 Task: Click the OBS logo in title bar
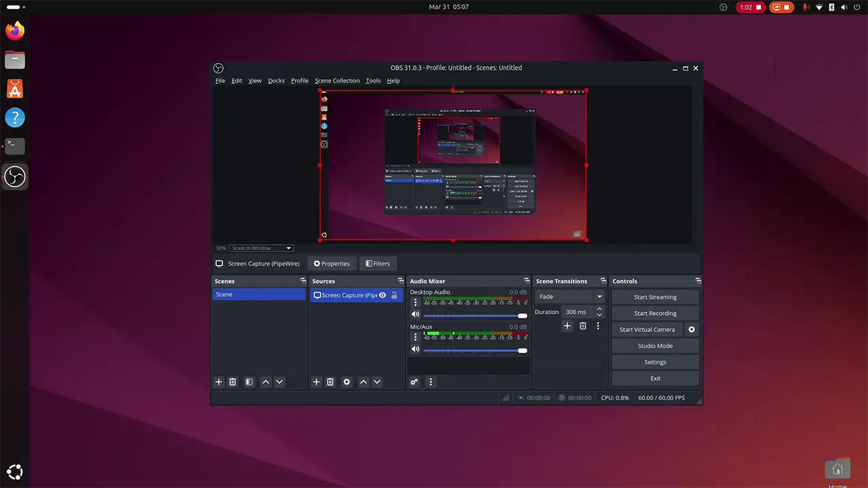tap(218, 68)
